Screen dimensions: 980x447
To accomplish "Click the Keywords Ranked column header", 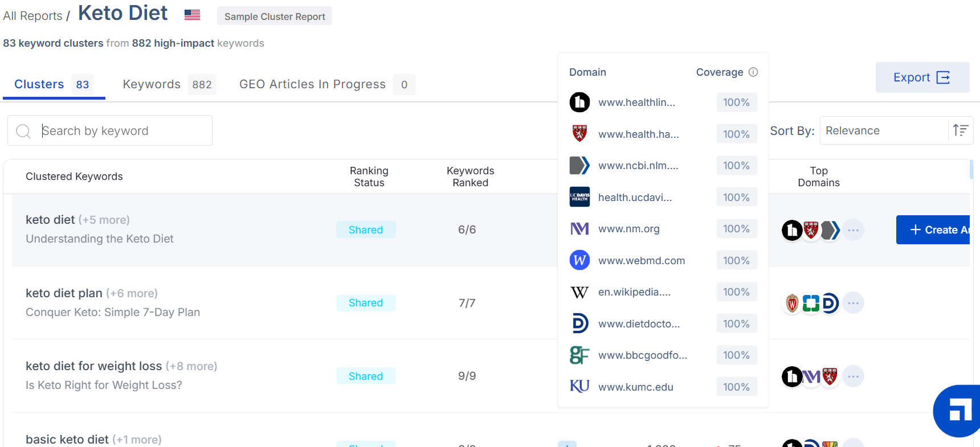I will [x=471, y=177].
